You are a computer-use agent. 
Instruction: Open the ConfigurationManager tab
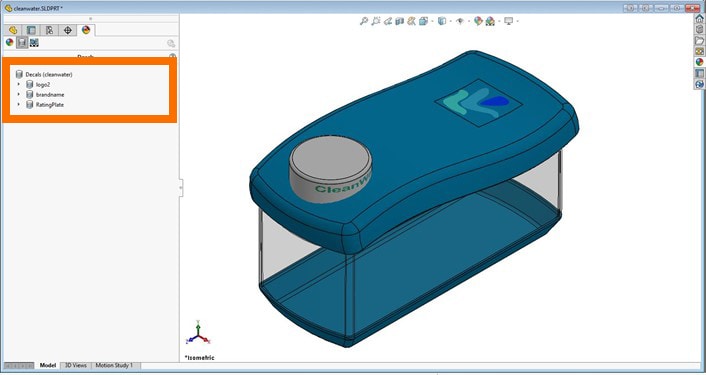[x=50, y=30]
